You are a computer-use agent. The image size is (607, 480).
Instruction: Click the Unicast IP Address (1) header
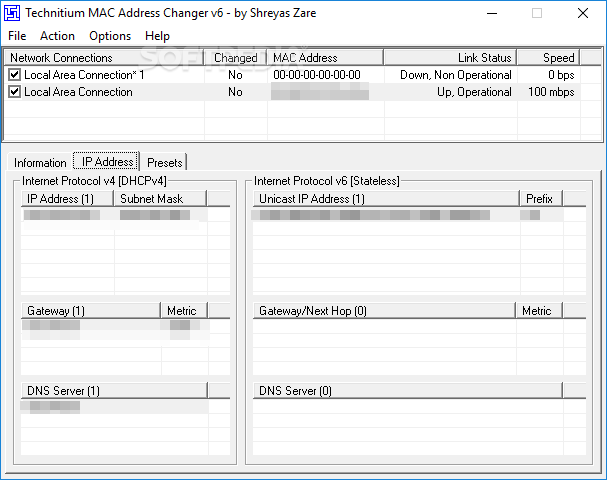(386, 199)
